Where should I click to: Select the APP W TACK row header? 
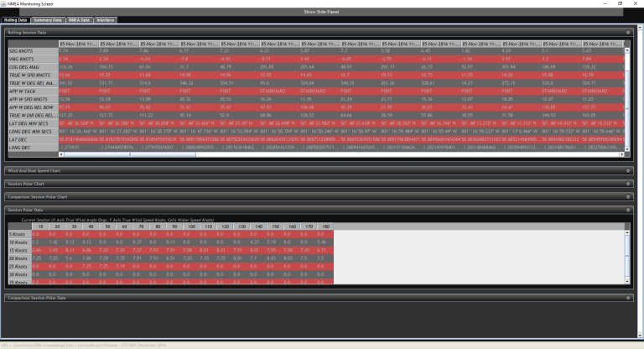tap(34, 91)
